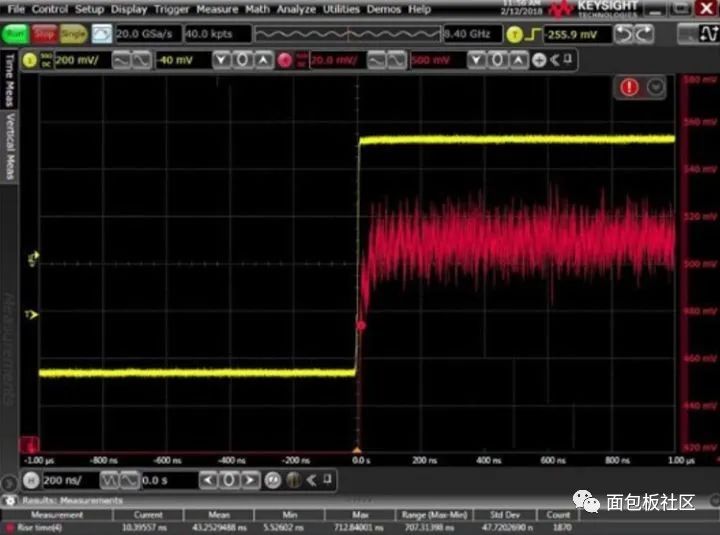The image size is (720, 535).
Task: Click the channel 1 ground reference marker
Action: (x=33, y=259)
